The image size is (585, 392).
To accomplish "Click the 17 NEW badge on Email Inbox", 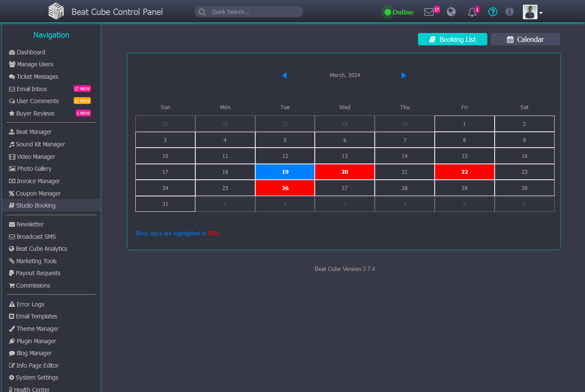I will coord(82,89).
